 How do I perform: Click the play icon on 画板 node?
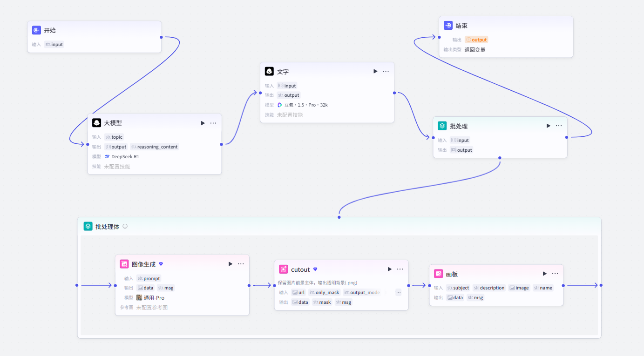545,274
